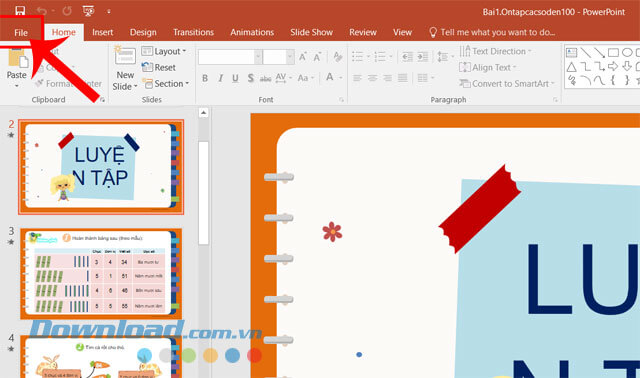The width and height of the screenshot is (640, 378).
Task: Center the text
Action: [x=372, y=78]
